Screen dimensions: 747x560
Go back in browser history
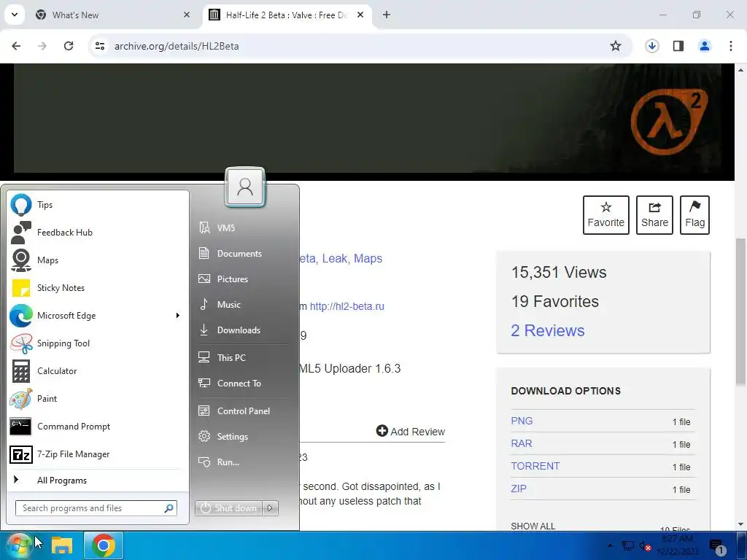(x=16, y=46)
